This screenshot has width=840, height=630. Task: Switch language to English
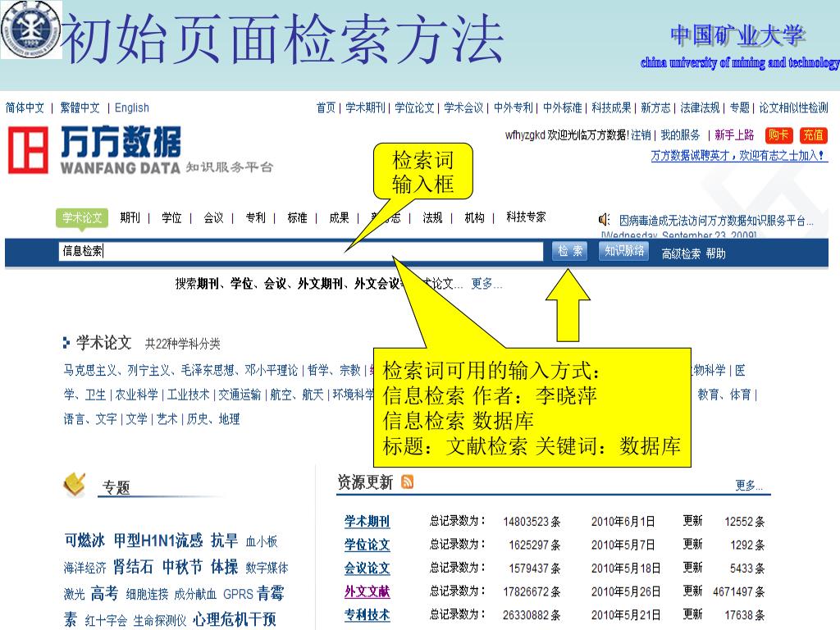pos(132,107)
